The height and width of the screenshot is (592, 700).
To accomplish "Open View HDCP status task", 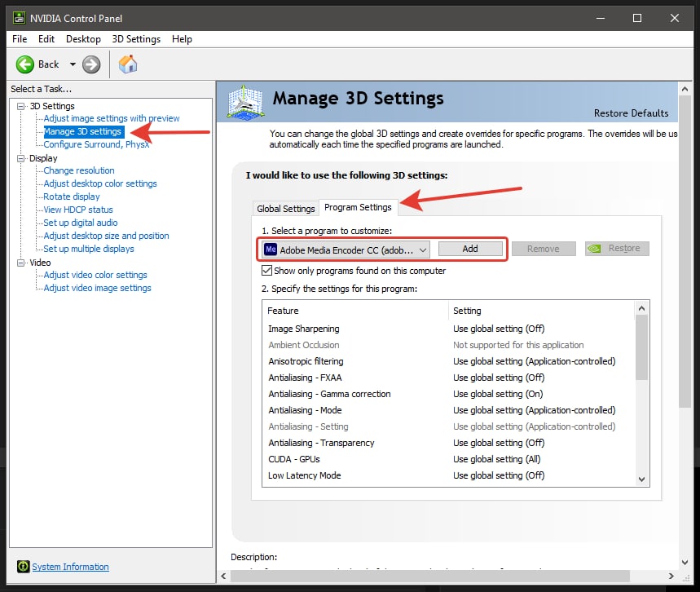I will click(78, 210).
